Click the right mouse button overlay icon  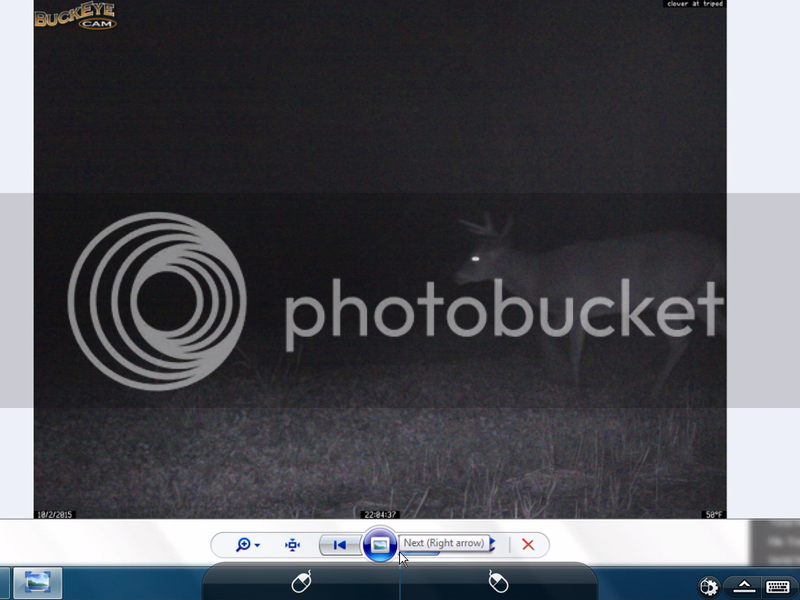(x=498, y=582)
